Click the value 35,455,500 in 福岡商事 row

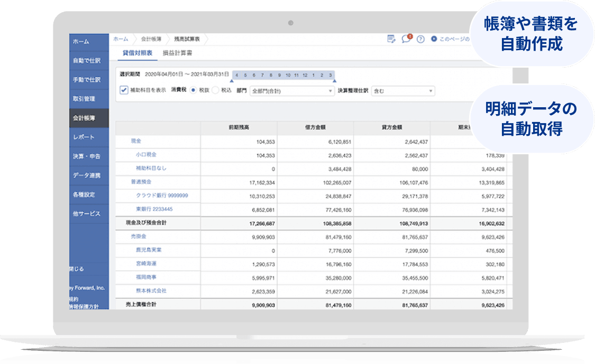coord(415,278)
